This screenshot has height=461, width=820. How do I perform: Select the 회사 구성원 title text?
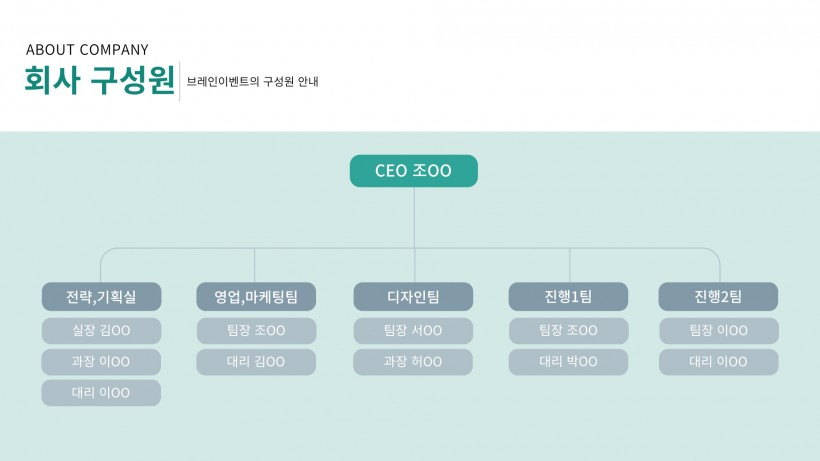[x=99, y=80]
